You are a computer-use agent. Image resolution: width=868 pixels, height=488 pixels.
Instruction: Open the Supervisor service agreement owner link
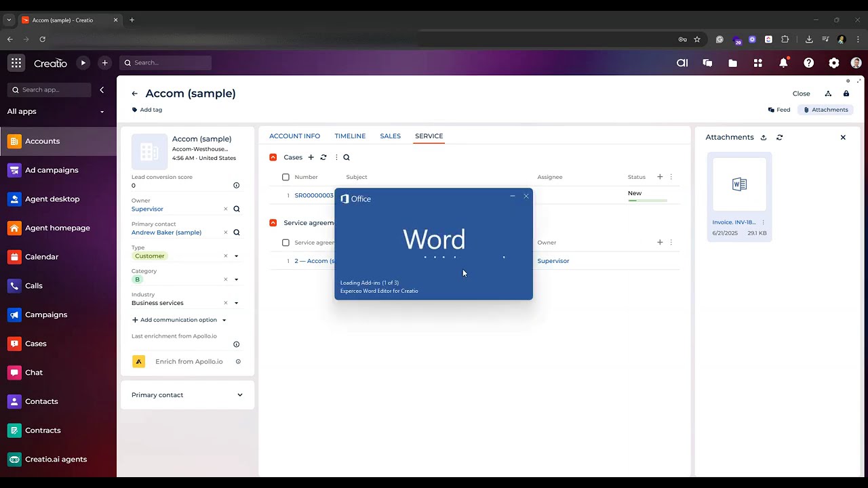(553, 261)
